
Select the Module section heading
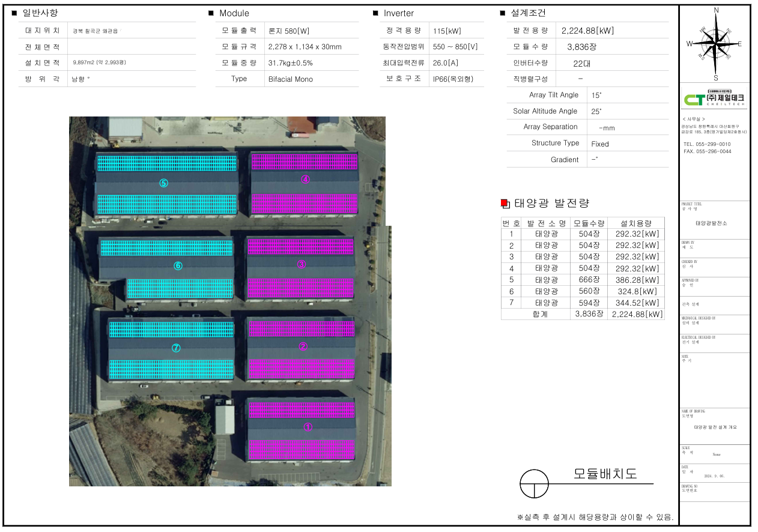(x=234, y=13)
